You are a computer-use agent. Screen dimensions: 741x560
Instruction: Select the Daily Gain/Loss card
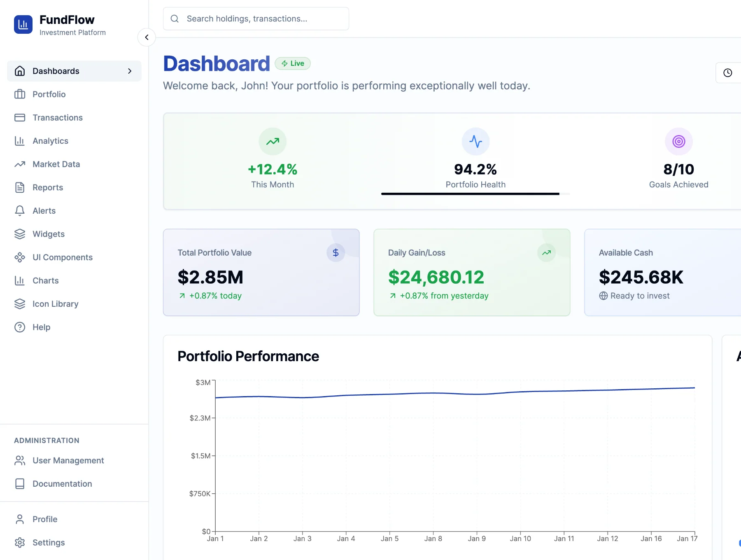click(472, 273)
